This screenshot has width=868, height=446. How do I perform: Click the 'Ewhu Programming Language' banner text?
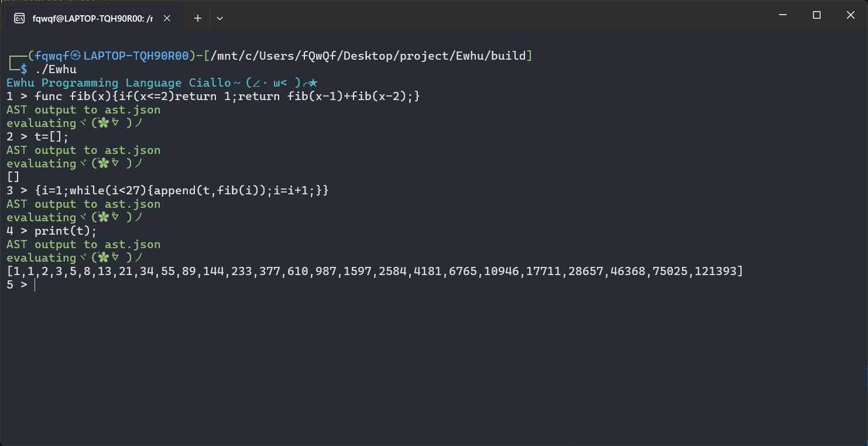94,83
